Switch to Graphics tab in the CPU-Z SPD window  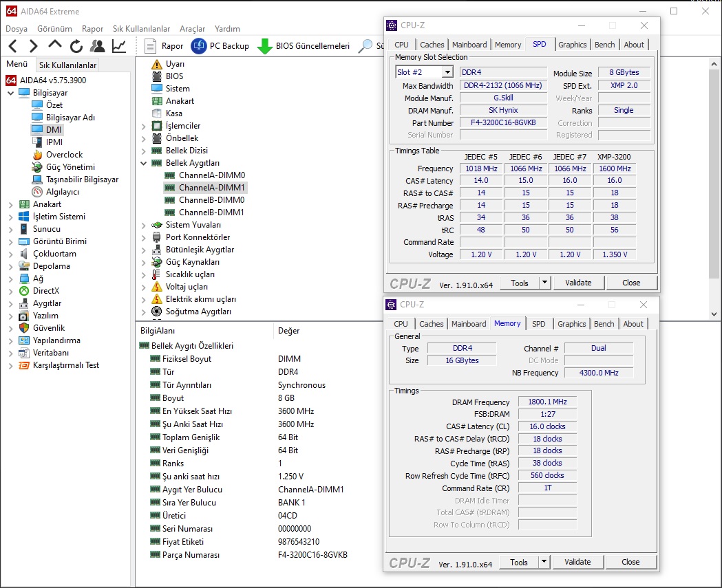(x=573, y=45)
